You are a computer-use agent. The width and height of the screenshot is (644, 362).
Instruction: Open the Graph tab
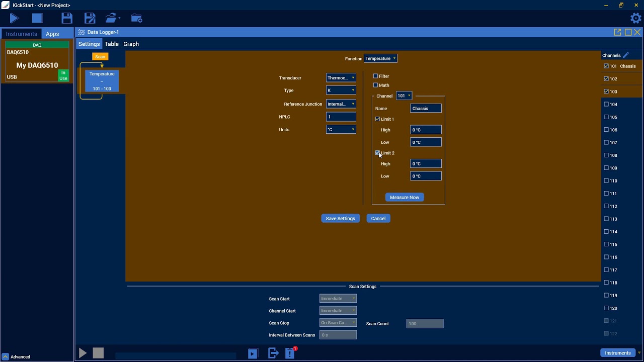coord(131,44)
